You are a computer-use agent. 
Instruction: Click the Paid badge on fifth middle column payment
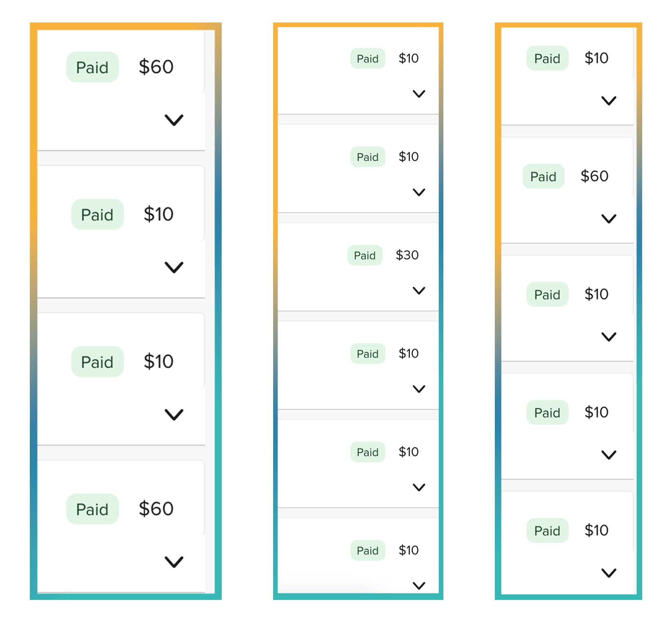(x=367, y=452)
